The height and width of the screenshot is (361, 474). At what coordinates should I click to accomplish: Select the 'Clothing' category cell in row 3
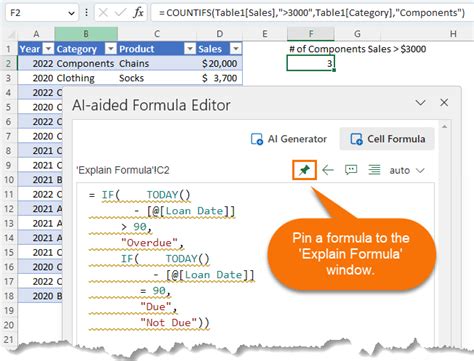(x=86, y=78)
